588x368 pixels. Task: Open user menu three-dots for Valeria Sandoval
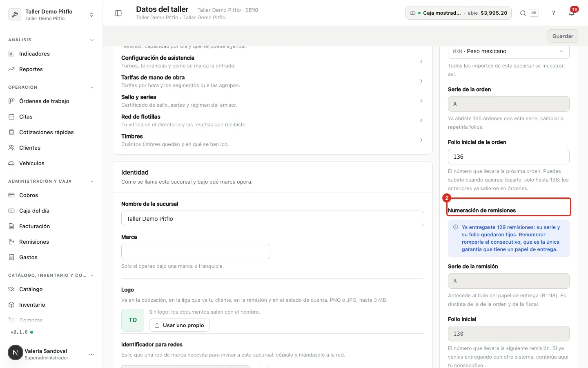coord(91,354)
